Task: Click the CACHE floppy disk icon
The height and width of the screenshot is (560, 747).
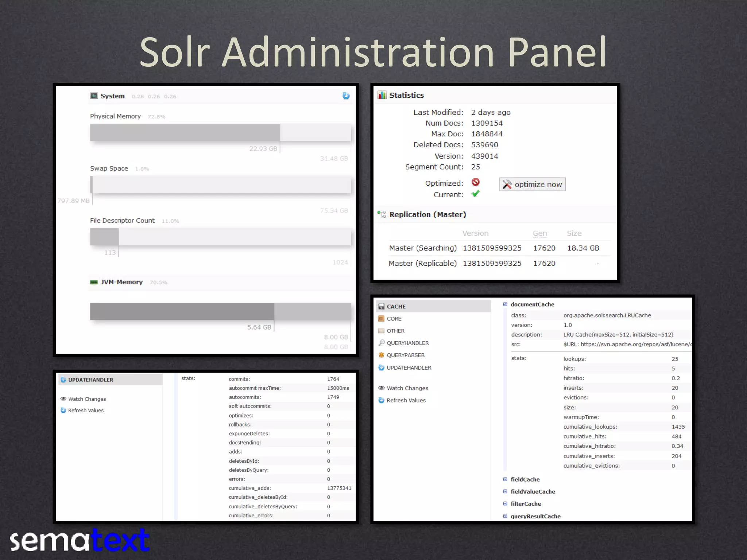Action: 382,307
